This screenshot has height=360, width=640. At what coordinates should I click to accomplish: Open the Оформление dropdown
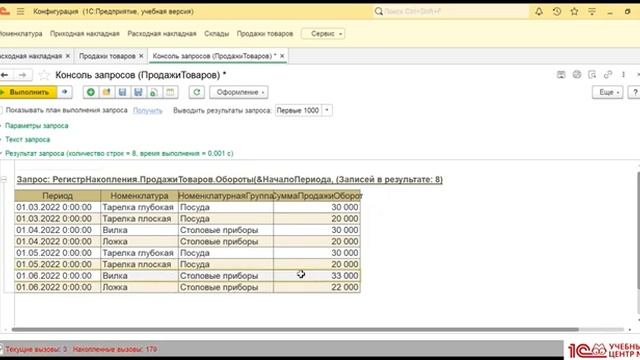click(x=239, y=92)
